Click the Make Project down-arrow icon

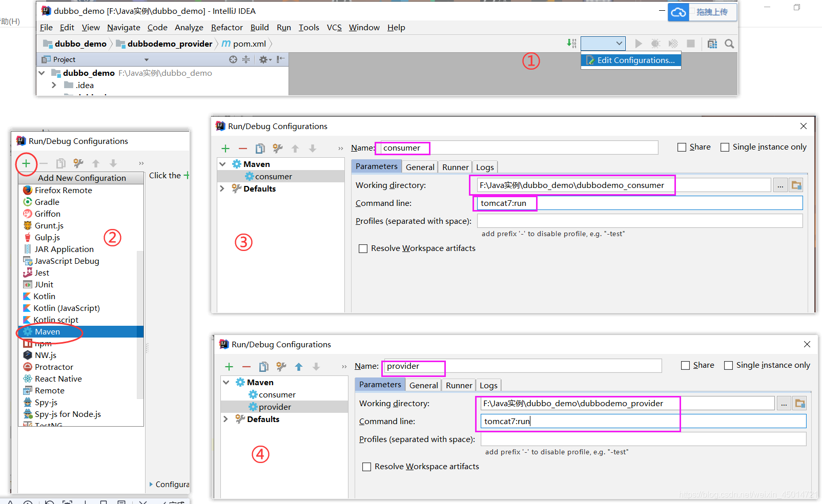571,43
